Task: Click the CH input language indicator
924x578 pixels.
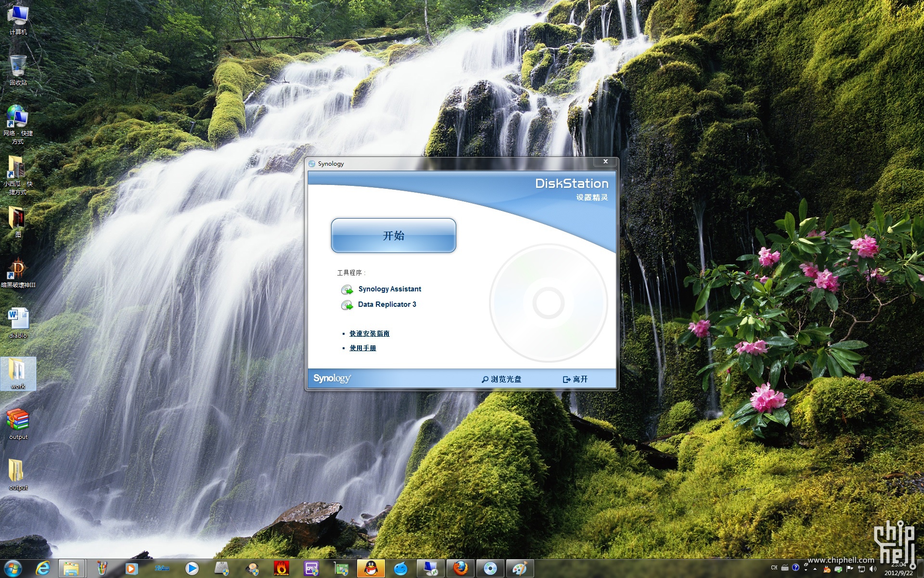Action: point(774,568)
